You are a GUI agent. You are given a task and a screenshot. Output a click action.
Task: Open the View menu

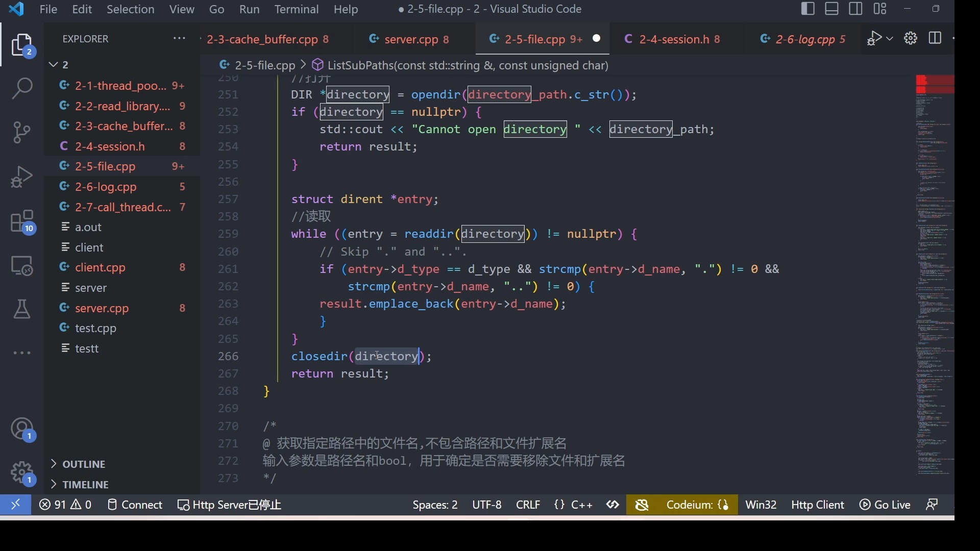point(182,9)
